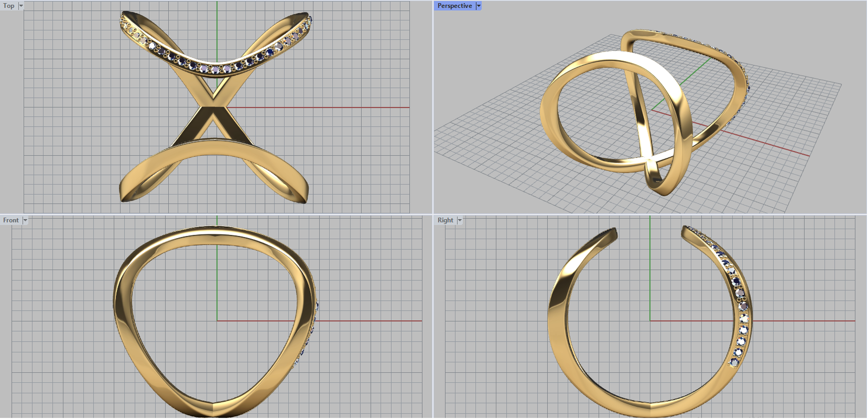Select the Front viewport title label

(11, 220)
